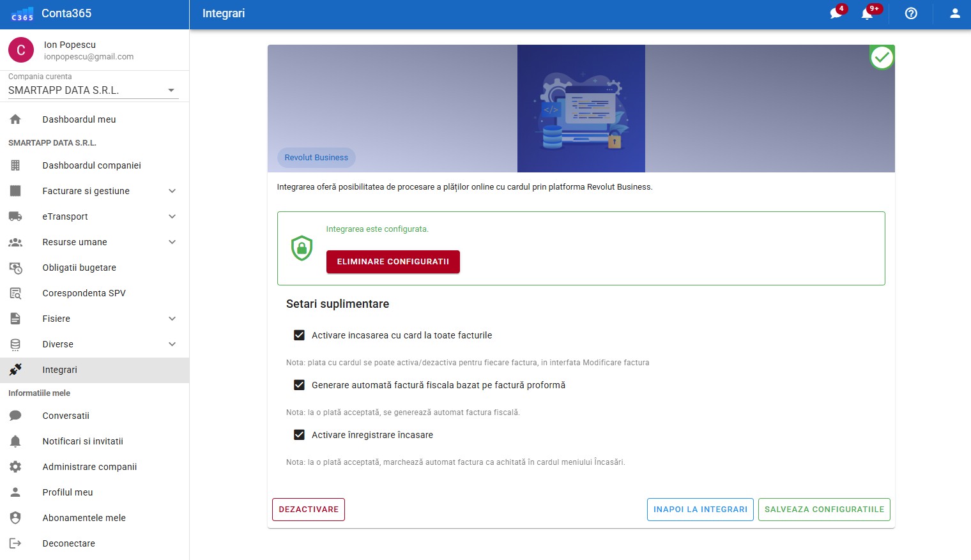Click the help question mark icon

pos(911,13)
